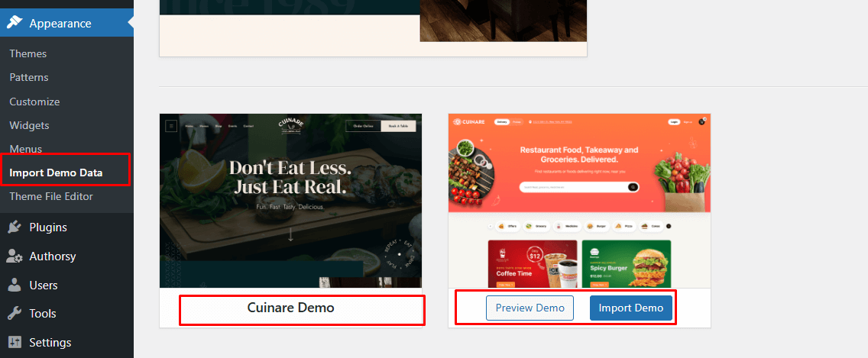Go to Customize under Appearance

coord(34,102)
